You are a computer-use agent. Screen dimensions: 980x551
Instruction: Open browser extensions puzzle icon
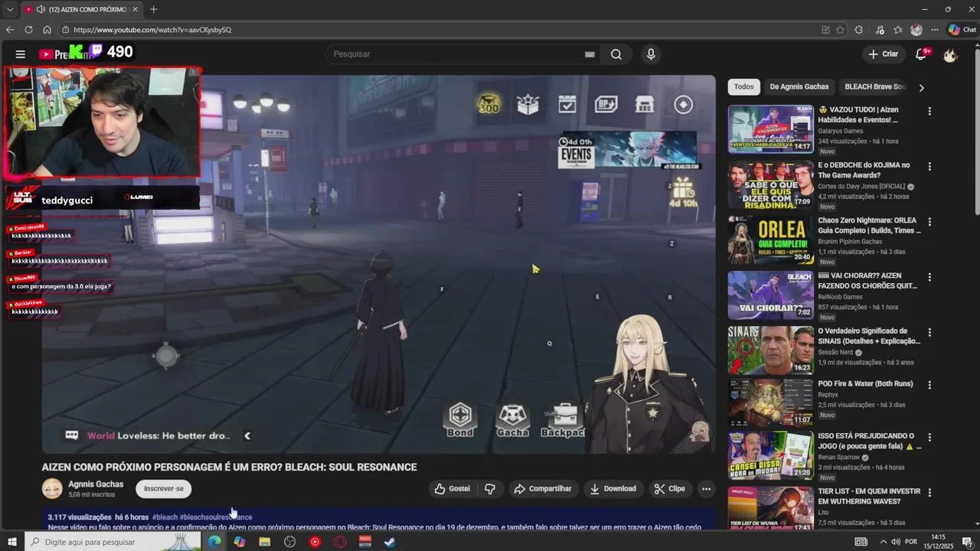859,30
